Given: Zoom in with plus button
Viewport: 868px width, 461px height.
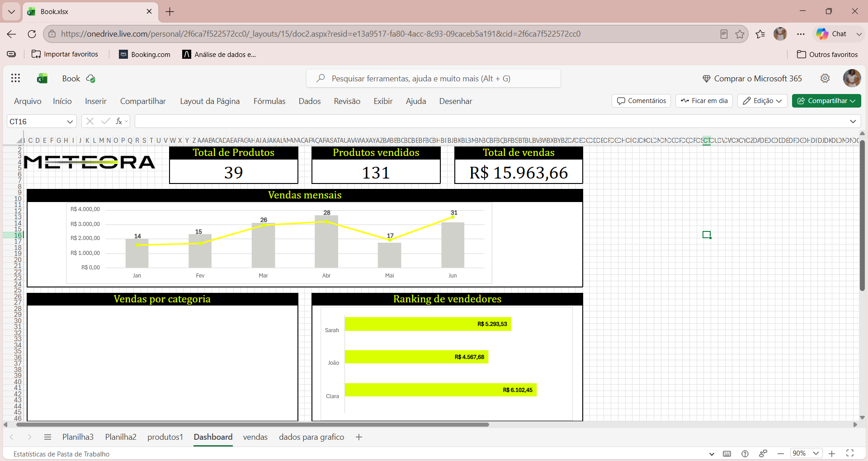Looking at the screenshot, I should (x=832, y=453).
